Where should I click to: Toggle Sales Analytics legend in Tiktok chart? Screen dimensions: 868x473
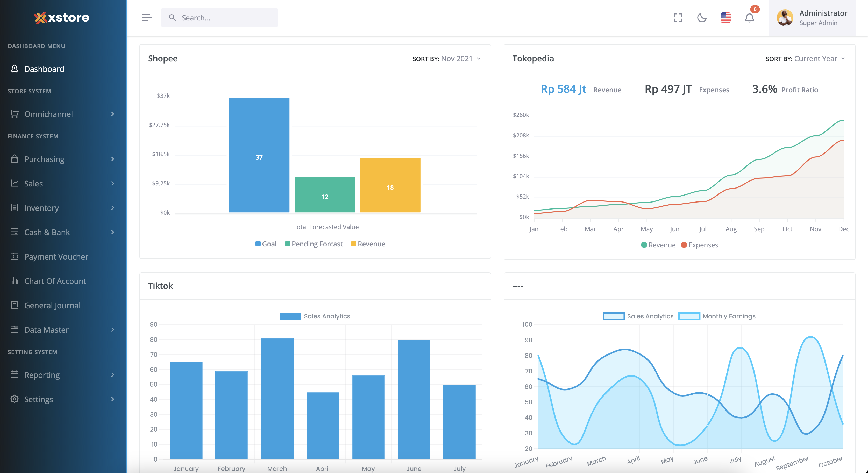[x=315, y=316]
